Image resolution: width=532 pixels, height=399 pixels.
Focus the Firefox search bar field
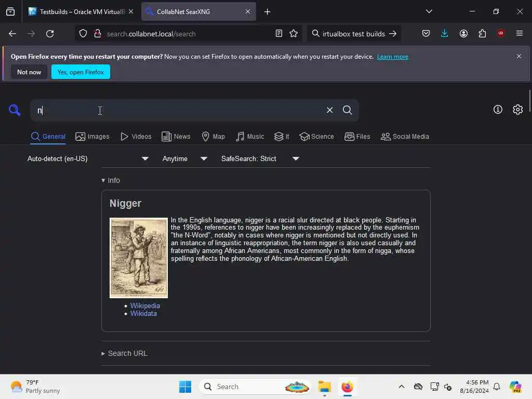(x=353, y=34)
